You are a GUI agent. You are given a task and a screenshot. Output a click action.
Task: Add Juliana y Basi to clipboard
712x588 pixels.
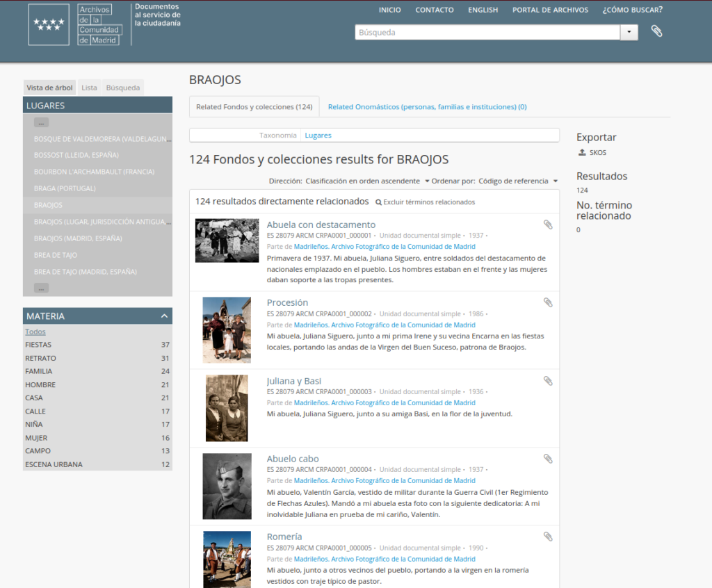tap(548, 381)
